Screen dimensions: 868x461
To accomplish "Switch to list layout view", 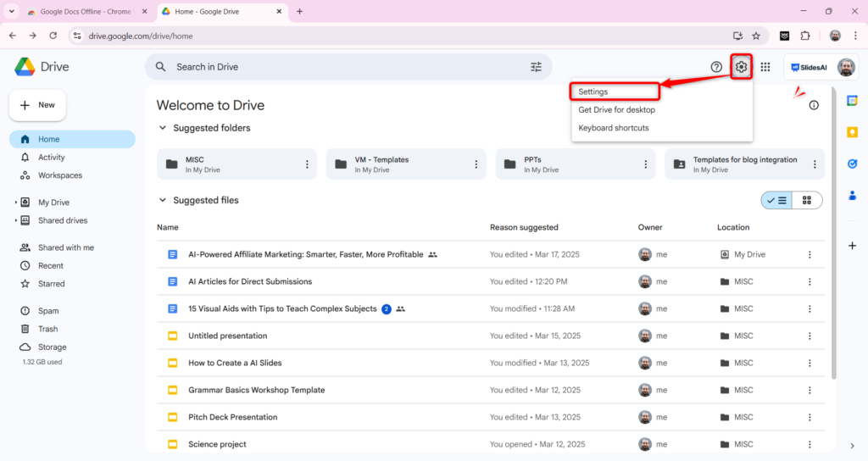I will coord(776,201).
